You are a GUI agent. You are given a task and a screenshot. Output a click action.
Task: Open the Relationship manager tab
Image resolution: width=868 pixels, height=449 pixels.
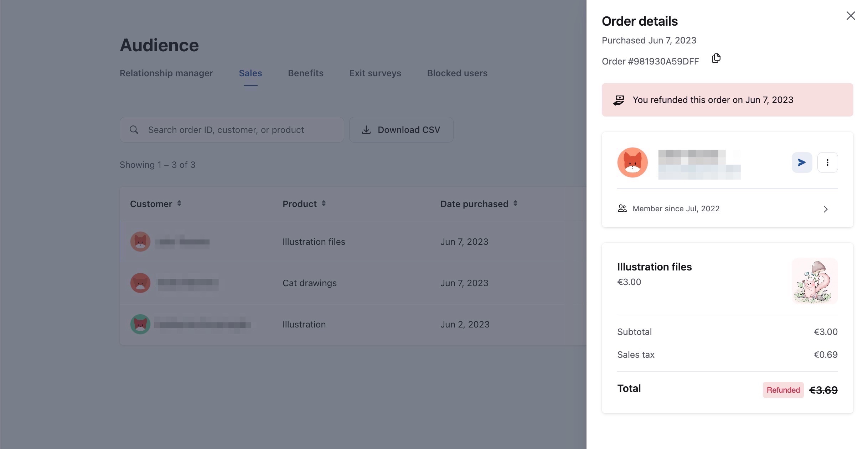point(166,73)
